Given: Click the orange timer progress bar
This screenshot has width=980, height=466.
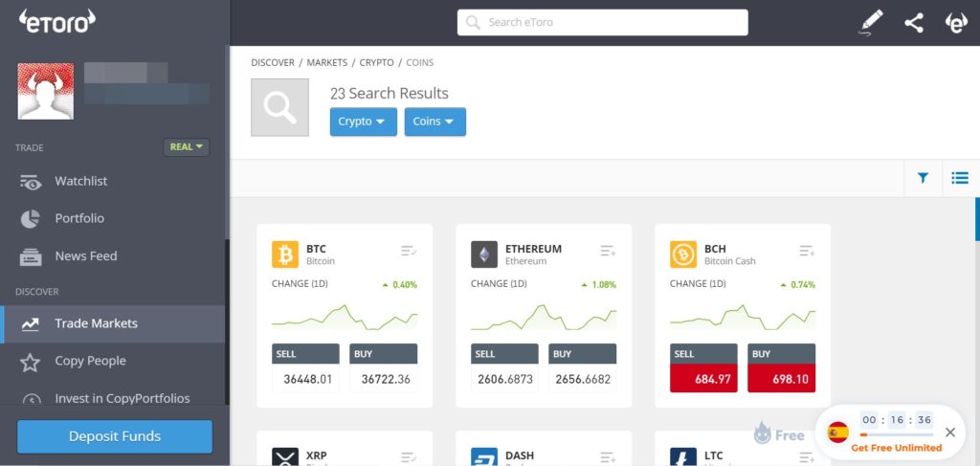Looking at the screenshot, I should (896, 434).
